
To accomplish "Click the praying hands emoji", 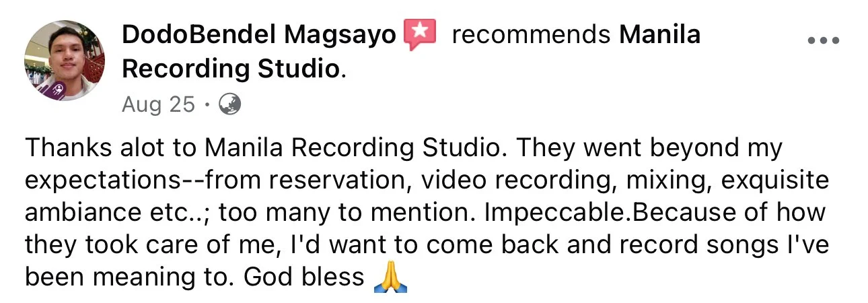I will click(390, 277).
